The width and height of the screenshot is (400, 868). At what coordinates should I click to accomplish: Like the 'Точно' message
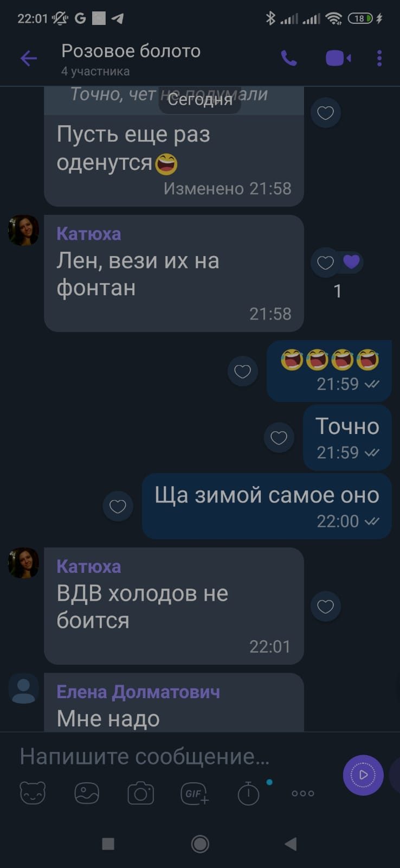point(279,437)
